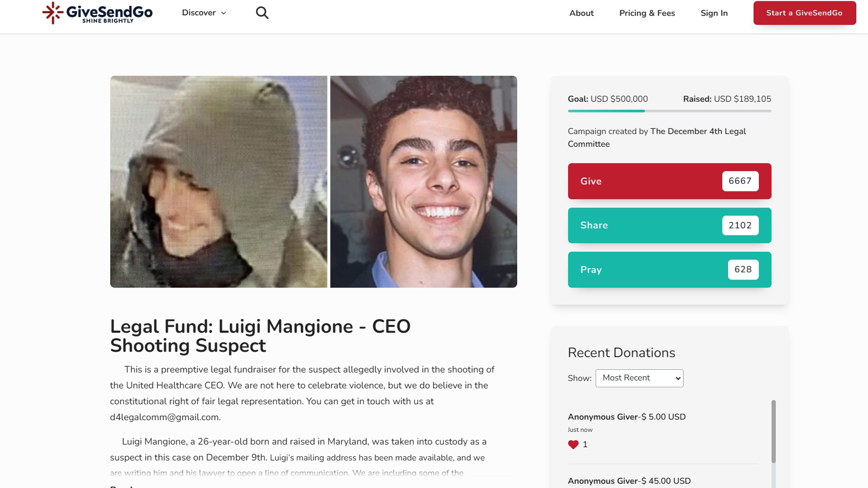Go to Pricing & Fees
Image resolution: width=868 pixels, height=488 pixels.
pyautogui.click(x=647, y=13)
